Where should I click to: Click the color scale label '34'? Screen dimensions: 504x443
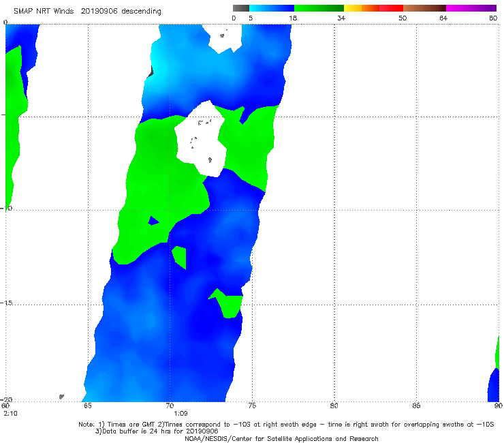pos(341,18)
